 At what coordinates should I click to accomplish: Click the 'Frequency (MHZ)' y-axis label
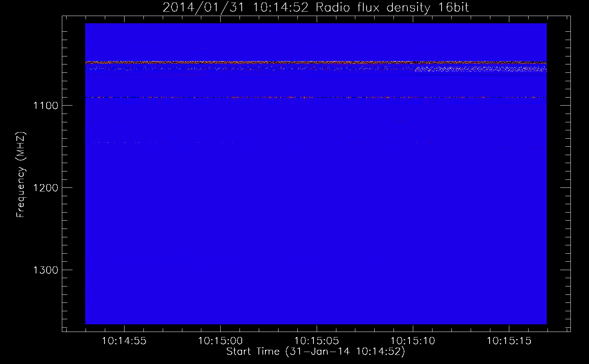[x=21, y=175]
